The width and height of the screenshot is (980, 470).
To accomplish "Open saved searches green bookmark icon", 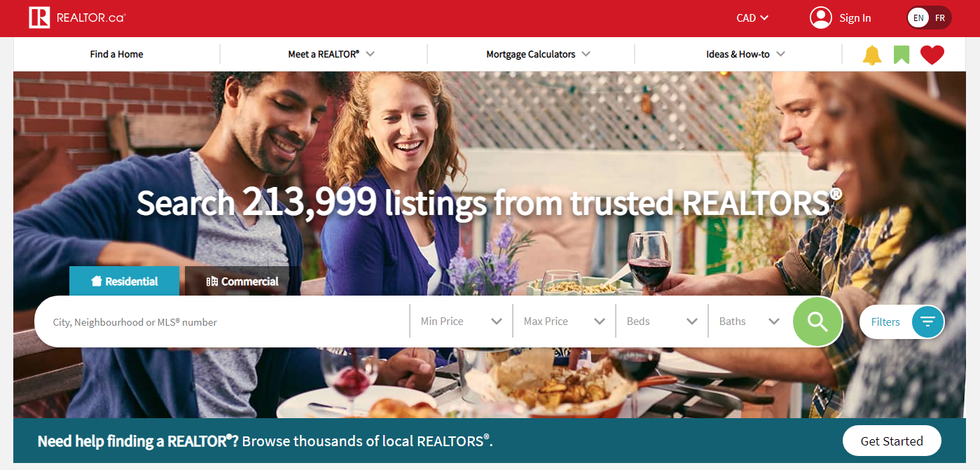I will point(902,55).
